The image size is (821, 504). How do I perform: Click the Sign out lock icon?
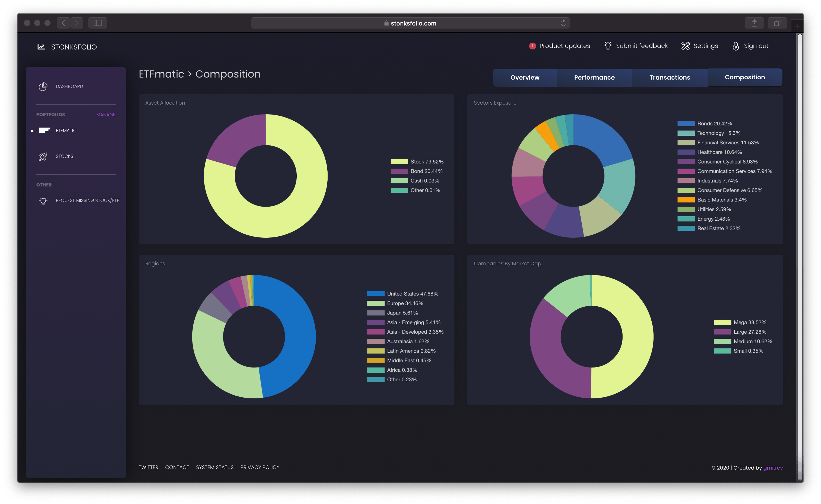pos(736,46)
